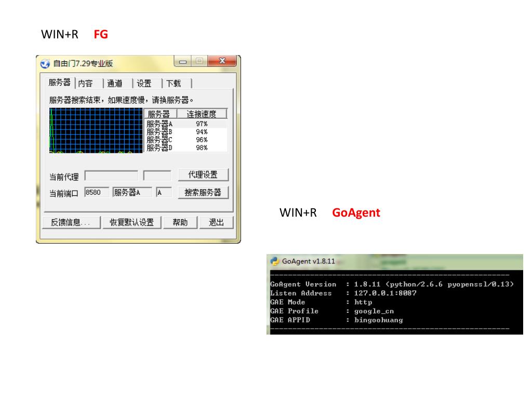The height and width of the screenshot is (399, 532).
Task: Click the 97% speed value
Action: coord(202,124)
